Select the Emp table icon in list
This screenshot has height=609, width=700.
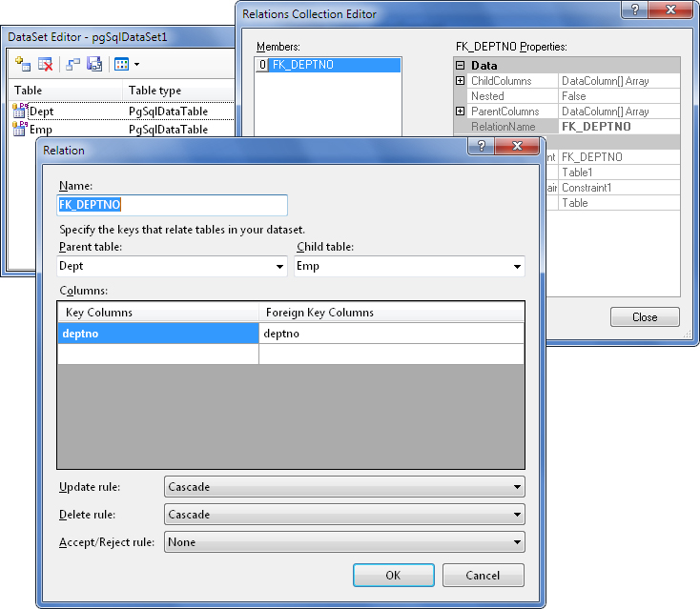coord(20,130)
